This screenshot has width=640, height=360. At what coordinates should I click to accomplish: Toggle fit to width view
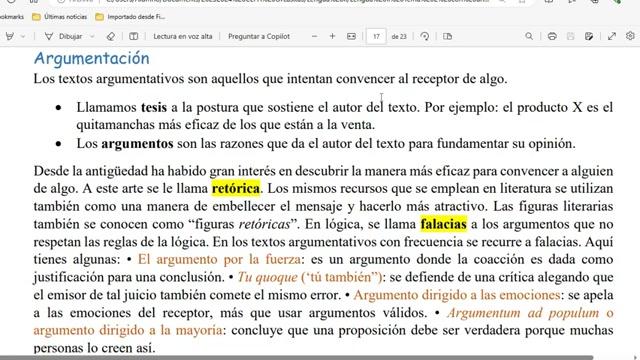pyautogui.click(x=351, y=36)
